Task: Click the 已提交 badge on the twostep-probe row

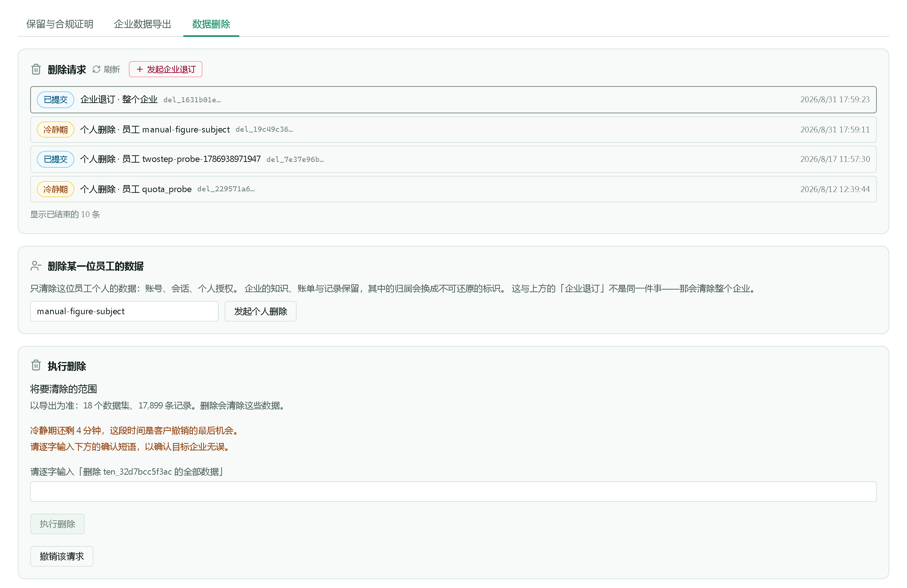Action: [56, 159]
